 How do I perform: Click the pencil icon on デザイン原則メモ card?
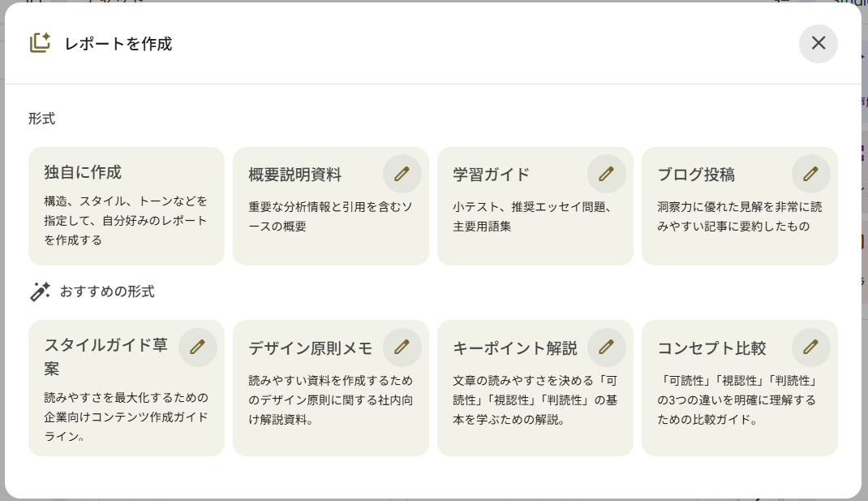pos(402,348)
